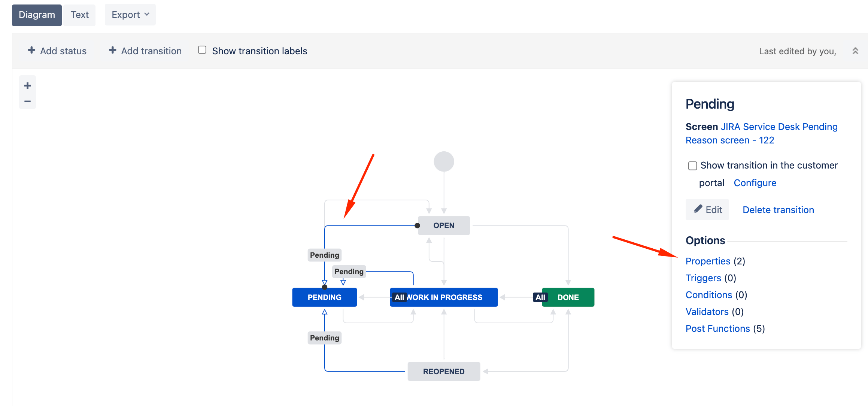Open the Export dropdown
The width and height of the screenshot is (868, 406).
coord(130,15)
